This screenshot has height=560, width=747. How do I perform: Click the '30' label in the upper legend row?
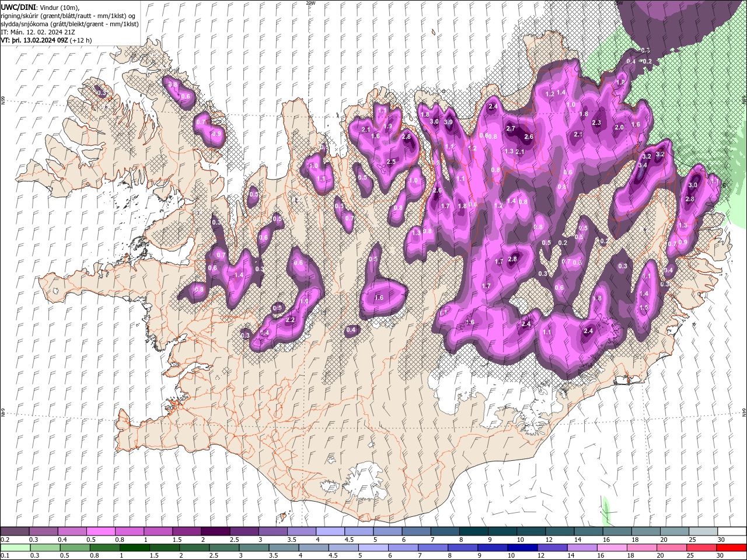pyautogui.click(x=720, y=540)
